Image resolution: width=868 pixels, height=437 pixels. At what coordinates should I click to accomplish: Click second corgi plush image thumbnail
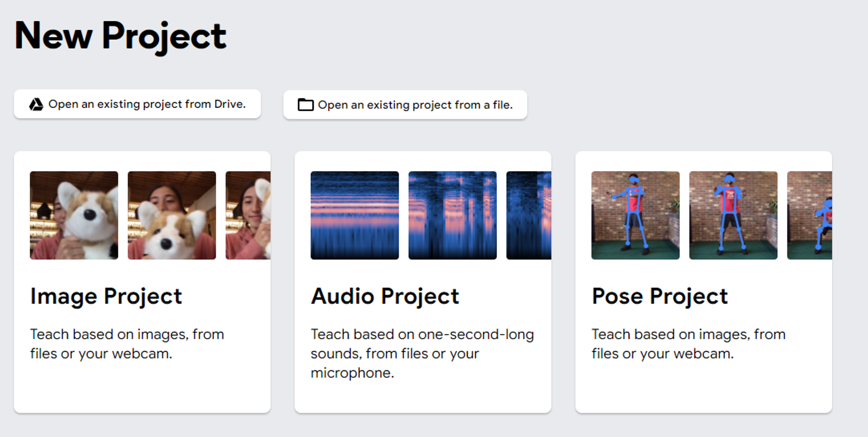(x=172, y=215)
